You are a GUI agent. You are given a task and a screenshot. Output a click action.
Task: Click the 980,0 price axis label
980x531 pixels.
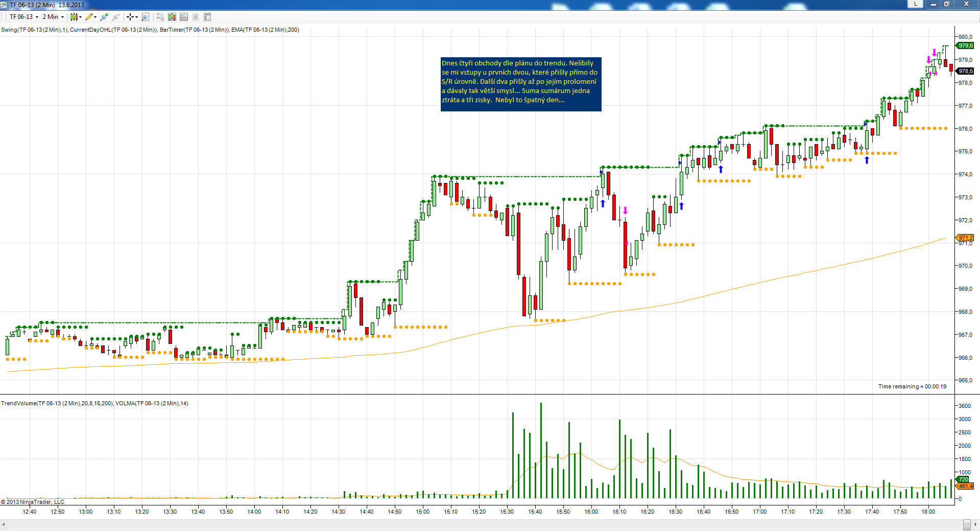point(965,37)
